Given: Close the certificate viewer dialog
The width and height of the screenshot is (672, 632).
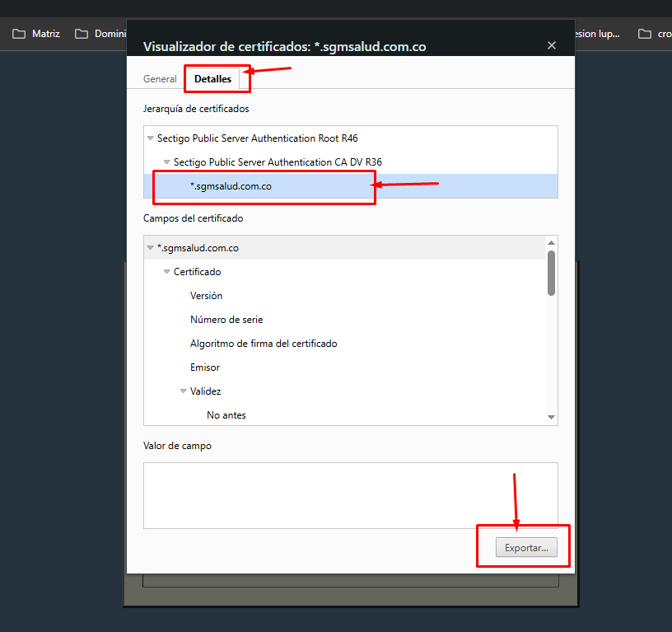Looking at the screenshot, I should pos(552,46).
